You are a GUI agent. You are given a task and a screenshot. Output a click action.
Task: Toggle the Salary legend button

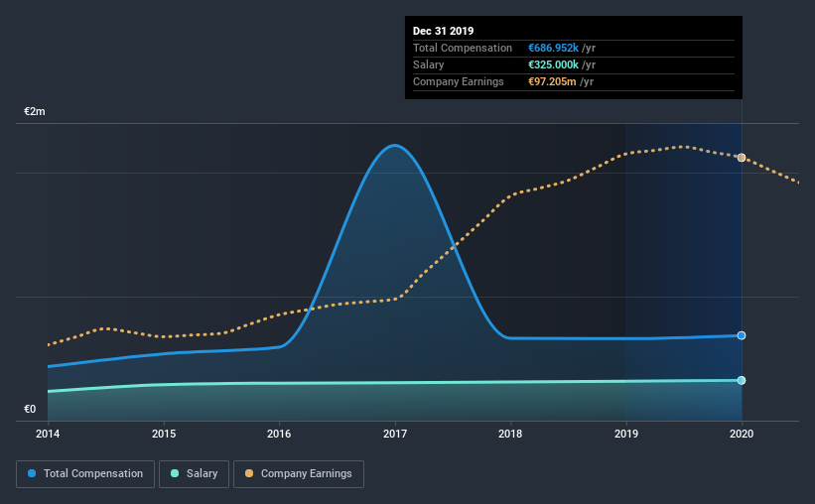pyautogui.click(x=194, y=474)
